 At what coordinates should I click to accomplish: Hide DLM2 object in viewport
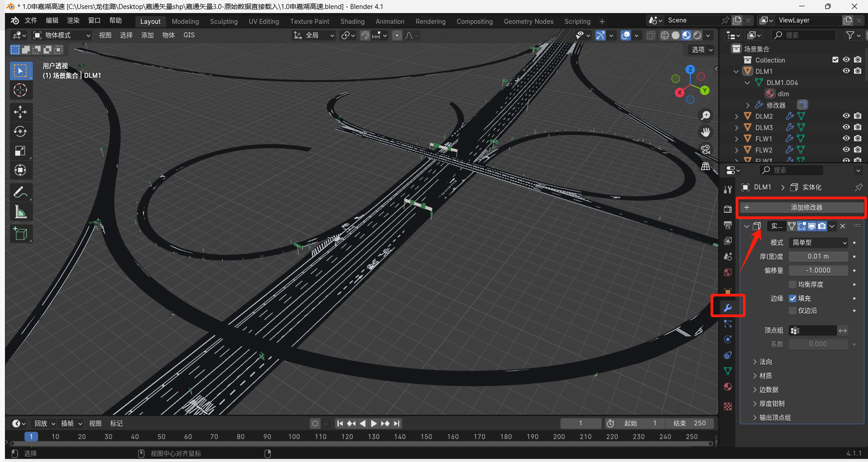[x=846, y=116]
